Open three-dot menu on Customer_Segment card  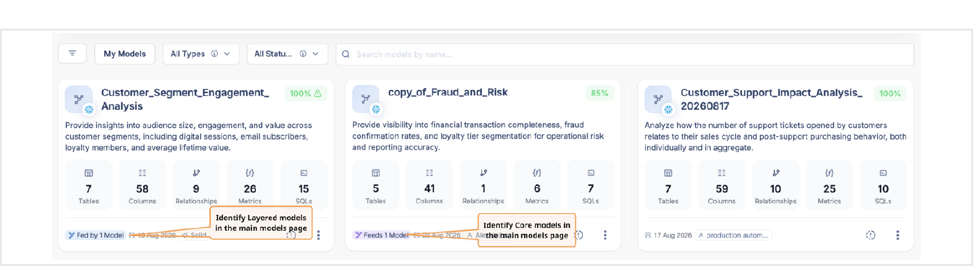(318, 235)
